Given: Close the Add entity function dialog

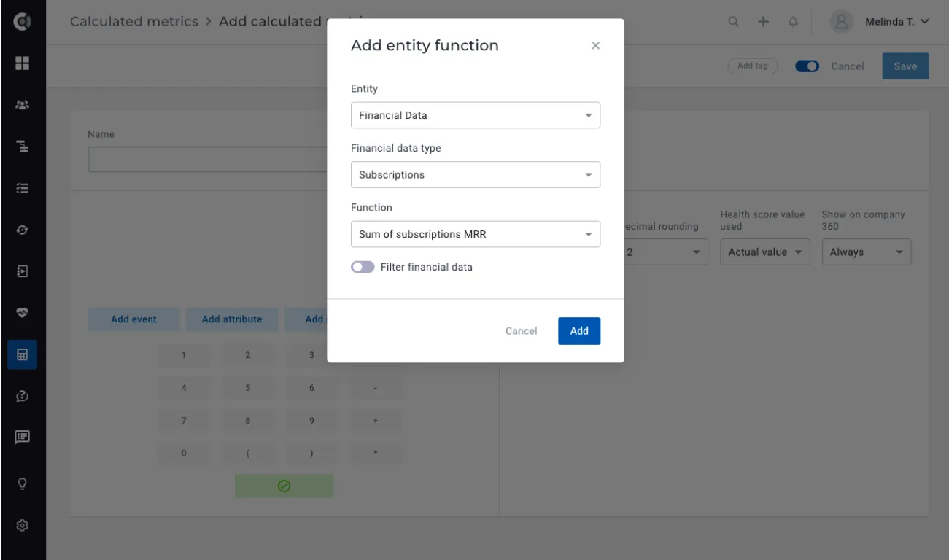Looking at the screenshot, I should pyautogui.click(x=595, y=46).
